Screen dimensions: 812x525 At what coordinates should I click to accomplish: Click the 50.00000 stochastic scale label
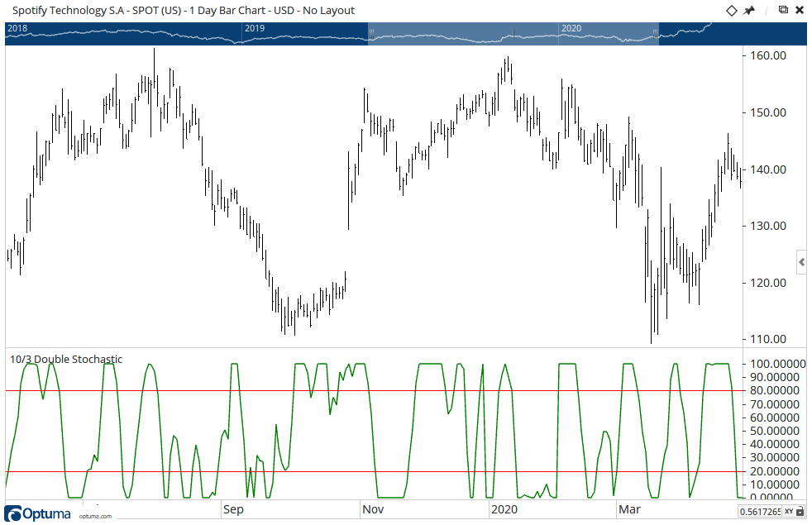(775, 432)
